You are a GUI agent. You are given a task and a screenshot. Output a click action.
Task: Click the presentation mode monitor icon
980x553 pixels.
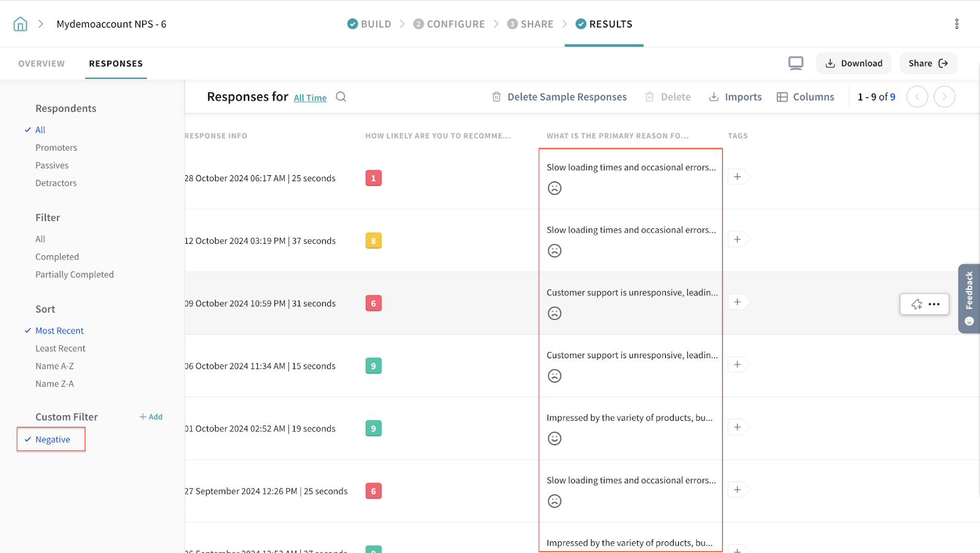796,63
